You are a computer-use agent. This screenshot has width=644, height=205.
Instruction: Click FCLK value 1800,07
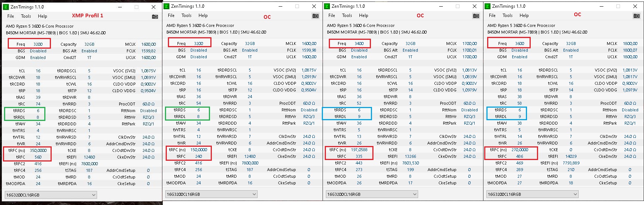point(630,50)
